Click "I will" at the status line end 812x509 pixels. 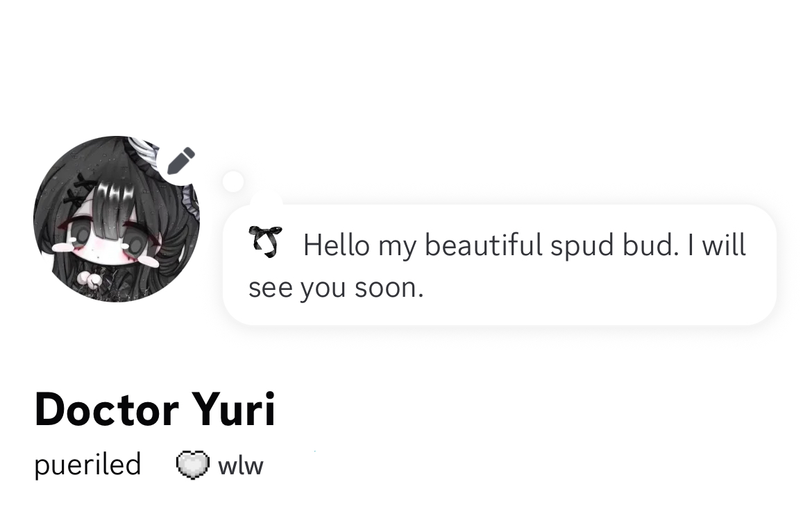(717, 245)
